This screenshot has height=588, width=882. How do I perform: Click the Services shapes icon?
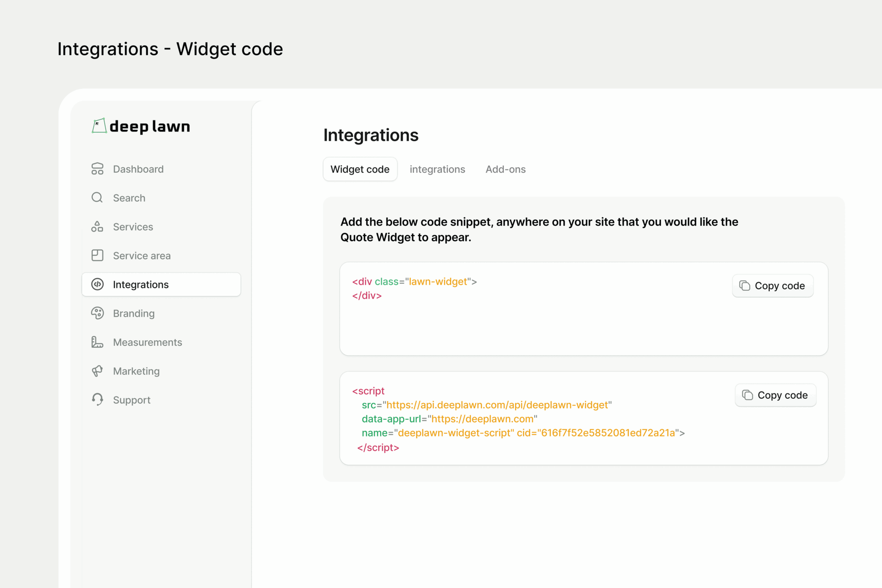(x=97, y=226)
